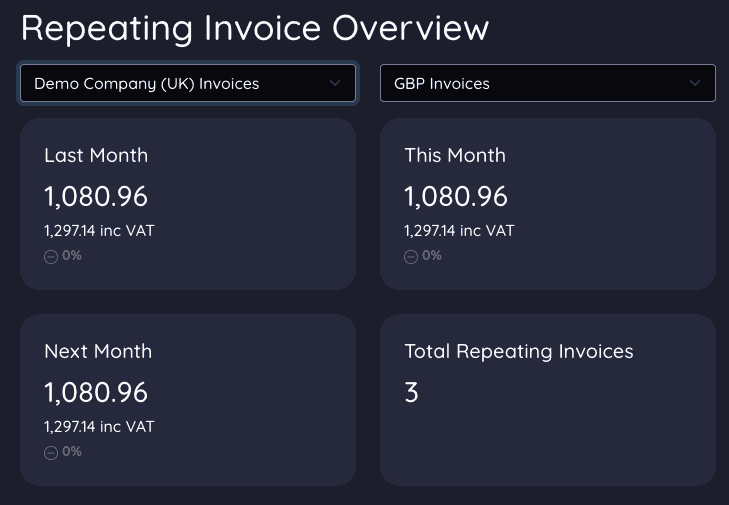
Task: Click the 1,080.96 amount in Last Month
Action: click(x=96, y=196)
